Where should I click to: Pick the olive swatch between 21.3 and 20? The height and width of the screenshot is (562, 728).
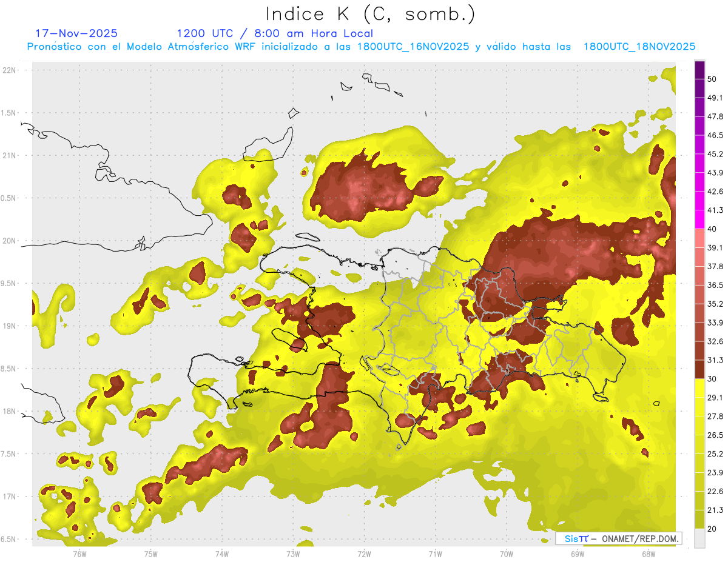(699, 519)
